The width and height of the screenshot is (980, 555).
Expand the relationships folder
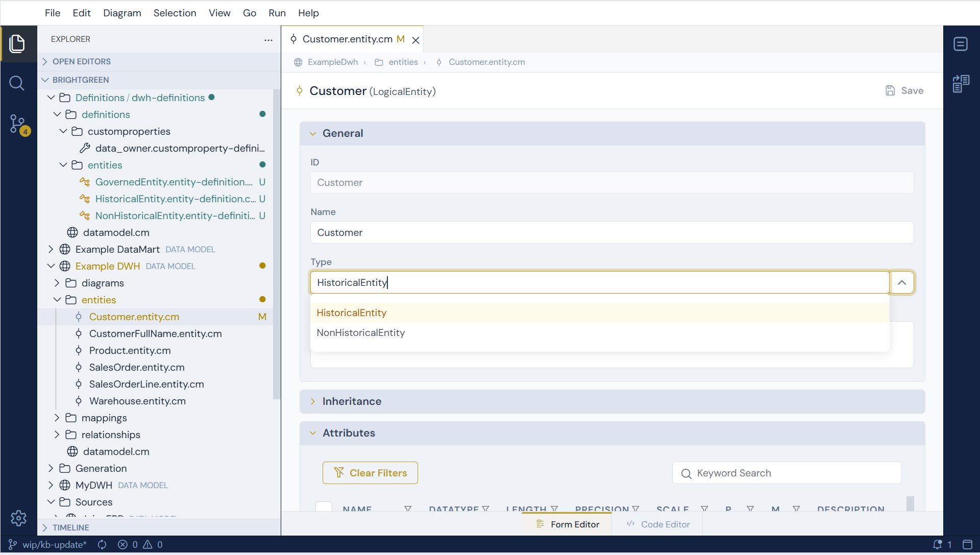pyautogui.click(x=57, y=435)
